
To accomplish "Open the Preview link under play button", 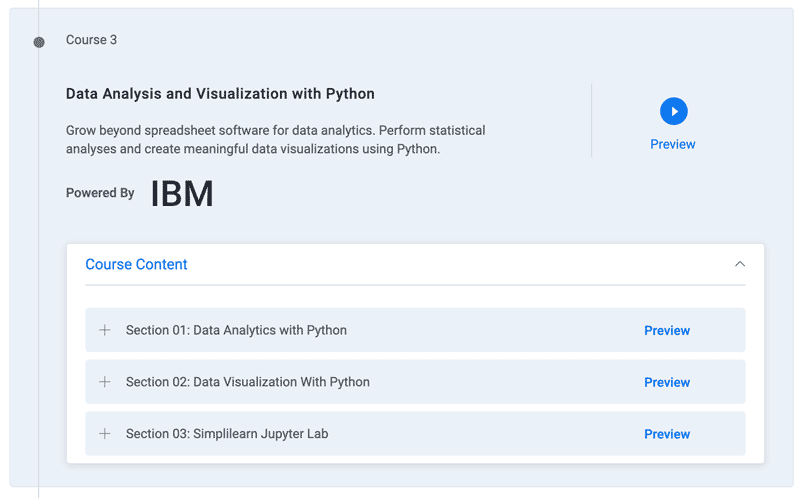I will (672, 144).
